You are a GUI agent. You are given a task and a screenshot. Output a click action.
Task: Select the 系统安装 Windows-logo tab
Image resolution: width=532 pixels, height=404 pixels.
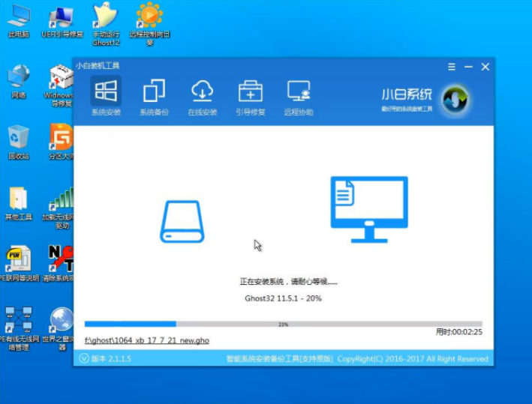click(x=106, y=97)
